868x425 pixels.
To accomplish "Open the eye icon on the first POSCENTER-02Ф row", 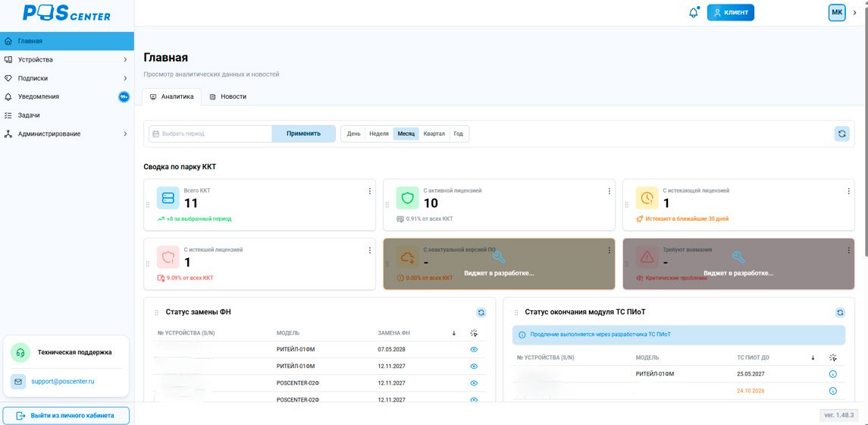I will tap(474, 383).
